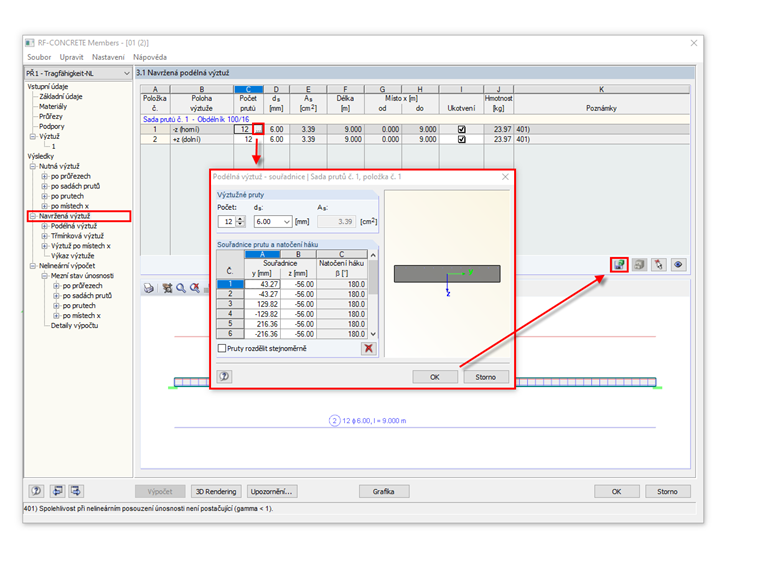Go to previous table with left arrow icon
This screenshot has width=760, height=570.
tap(57, 491)
